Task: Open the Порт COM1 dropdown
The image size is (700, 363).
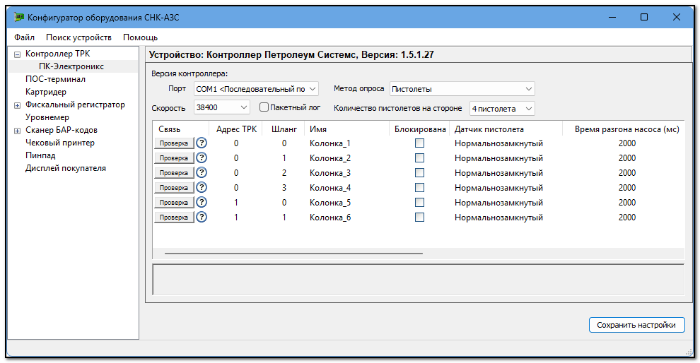Action: pos(256,89)
